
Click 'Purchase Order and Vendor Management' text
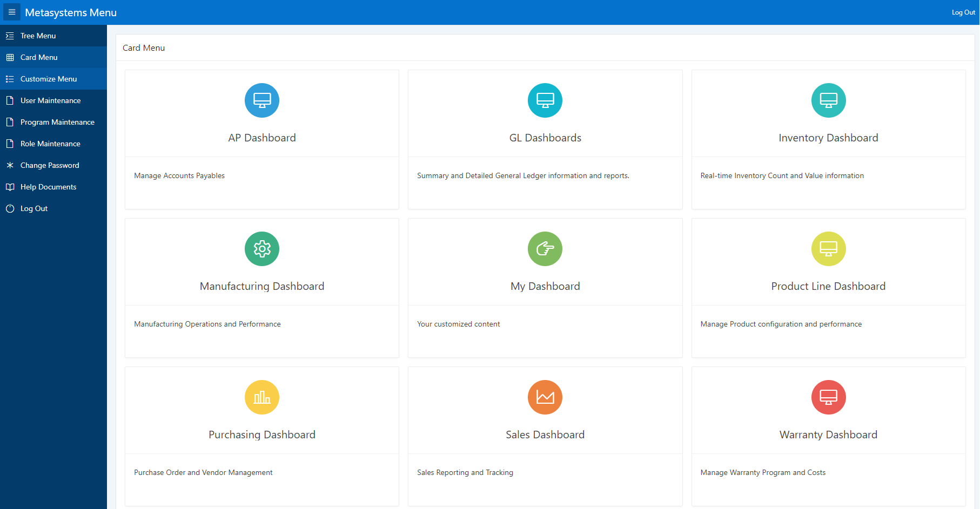click(x=203, y=472)
